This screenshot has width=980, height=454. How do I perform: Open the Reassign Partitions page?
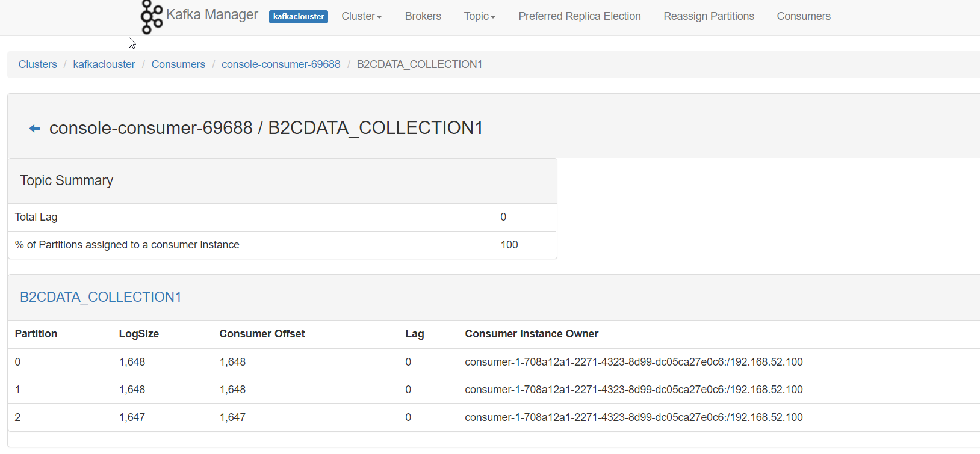(x=708, y=16)
